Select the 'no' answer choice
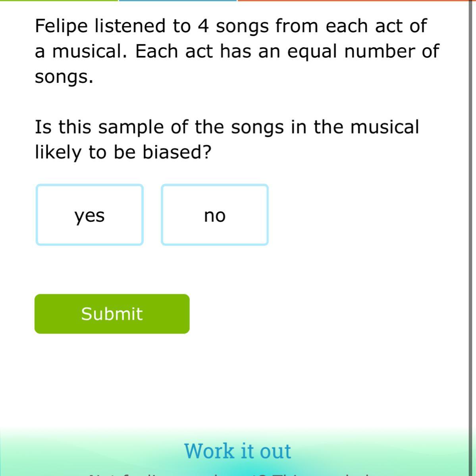 coord(215,215)
